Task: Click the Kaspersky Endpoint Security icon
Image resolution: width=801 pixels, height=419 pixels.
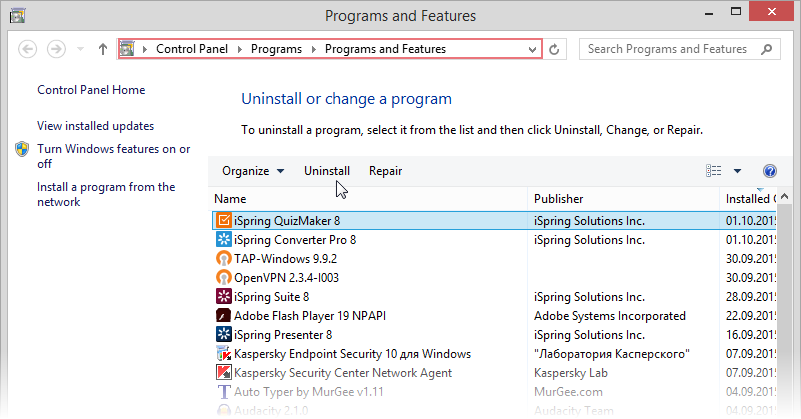Action: coord(224,354)
